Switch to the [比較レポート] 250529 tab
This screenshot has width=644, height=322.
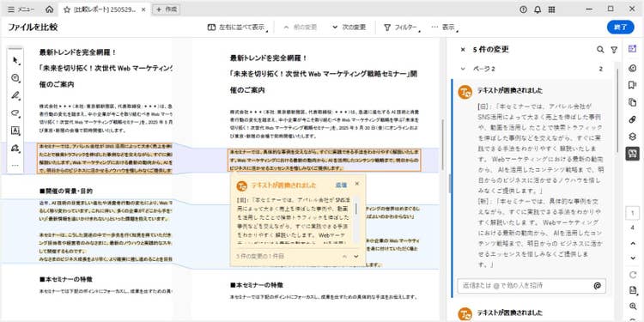tap(104, 9)
